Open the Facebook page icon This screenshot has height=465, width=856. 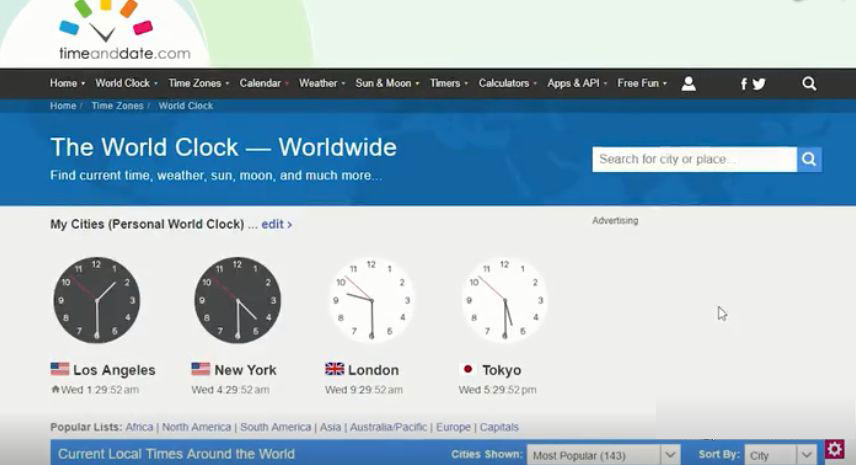pyautogui.click(x=743, y=84)
